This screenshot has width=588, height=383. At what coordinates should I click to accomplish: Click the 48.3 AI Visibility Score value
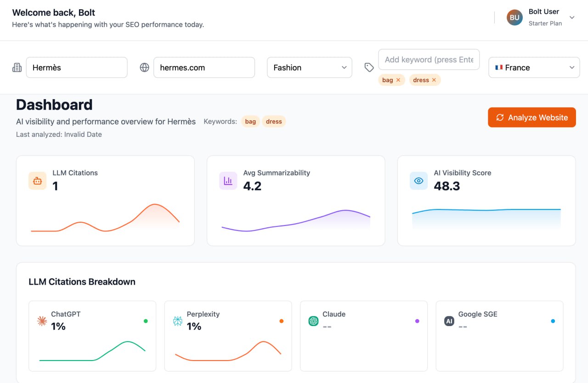pos(447,186)
